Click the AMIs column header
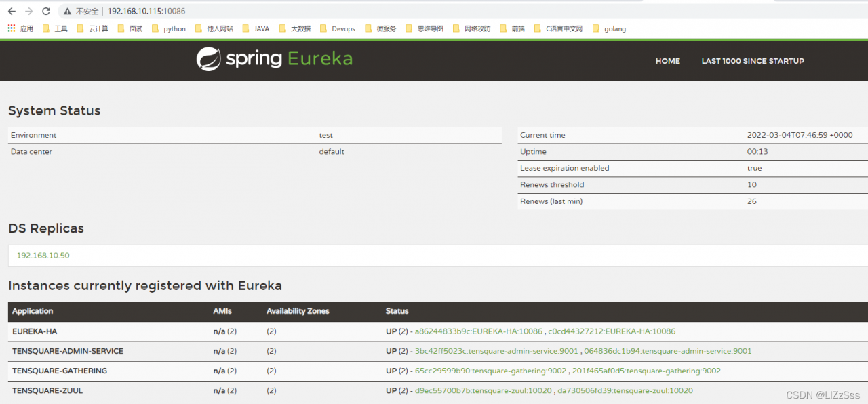This screenshot has width=868, height=404. pos(222,311)
